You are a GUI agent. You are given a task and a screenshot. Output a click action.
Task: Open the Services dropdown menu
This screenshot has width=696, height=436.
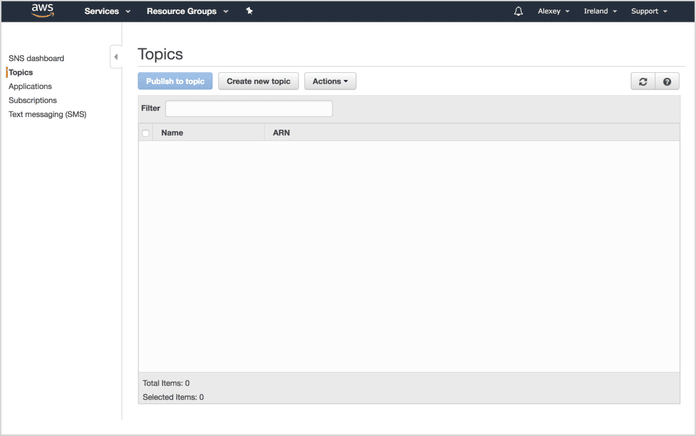107,11
